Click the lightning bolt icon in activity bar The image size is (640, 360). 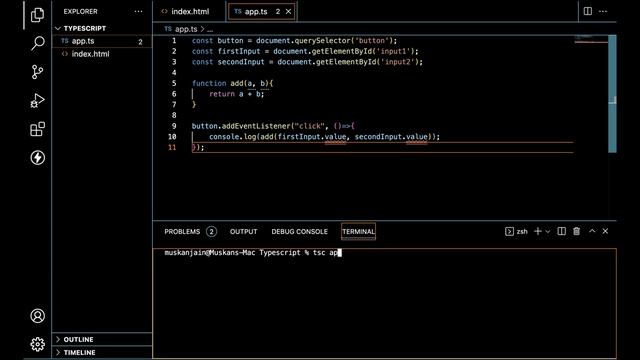(38, 158)
